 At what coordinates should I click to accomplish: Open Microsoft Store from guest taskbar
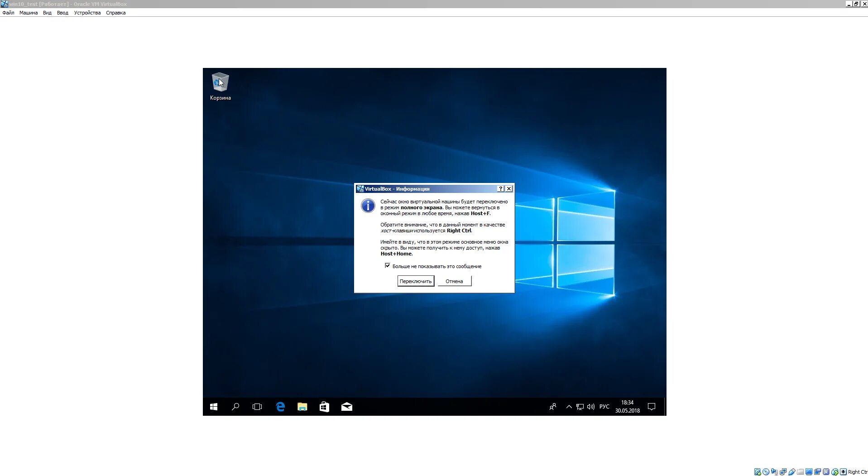[324, 407]
